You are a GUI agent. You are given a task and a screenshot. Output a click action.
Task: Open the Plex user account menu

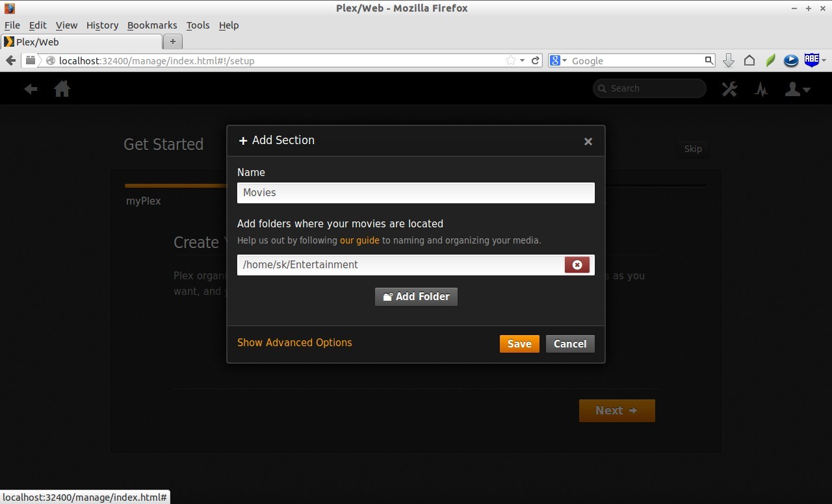[798, 89]
